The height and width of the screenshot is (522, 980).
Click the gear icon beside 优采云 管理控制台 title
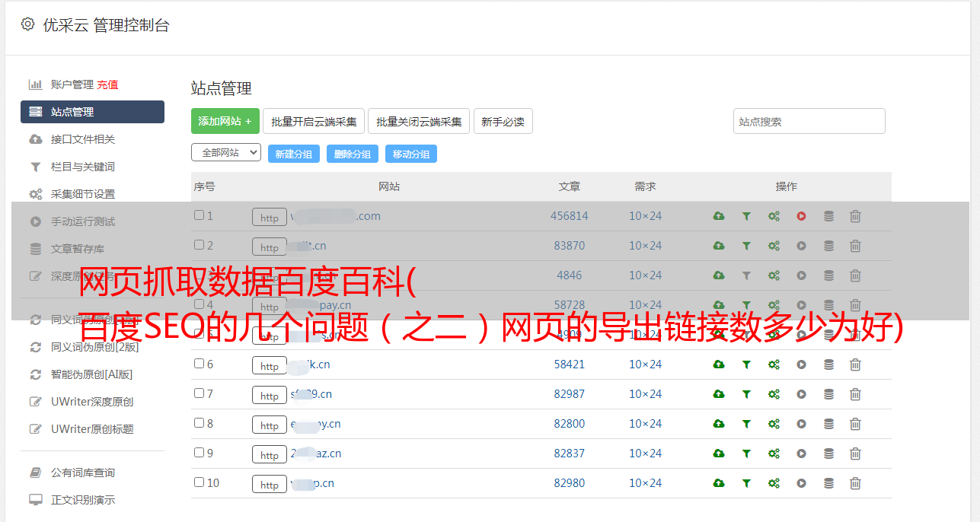pos(28,24)
